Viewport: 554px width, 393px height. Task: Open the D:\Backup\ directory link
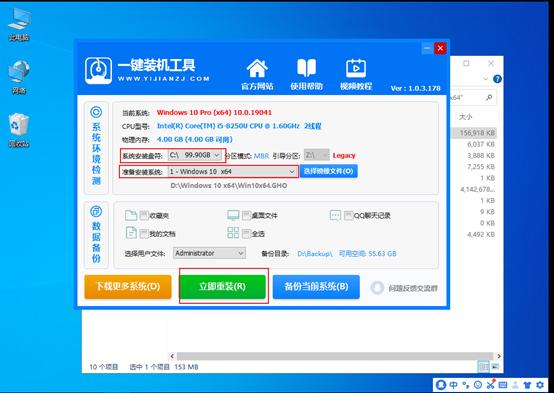tap(314, 254)
